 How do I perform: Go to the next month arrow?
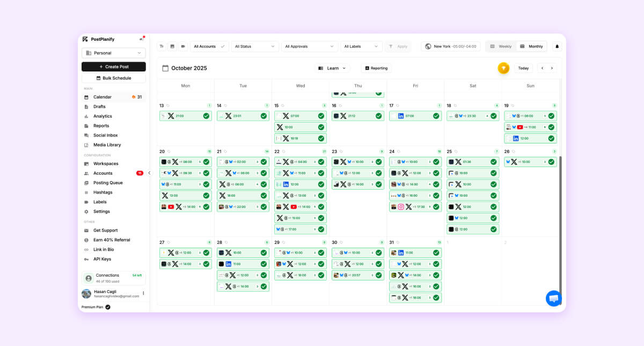click(x=552, y=68)
